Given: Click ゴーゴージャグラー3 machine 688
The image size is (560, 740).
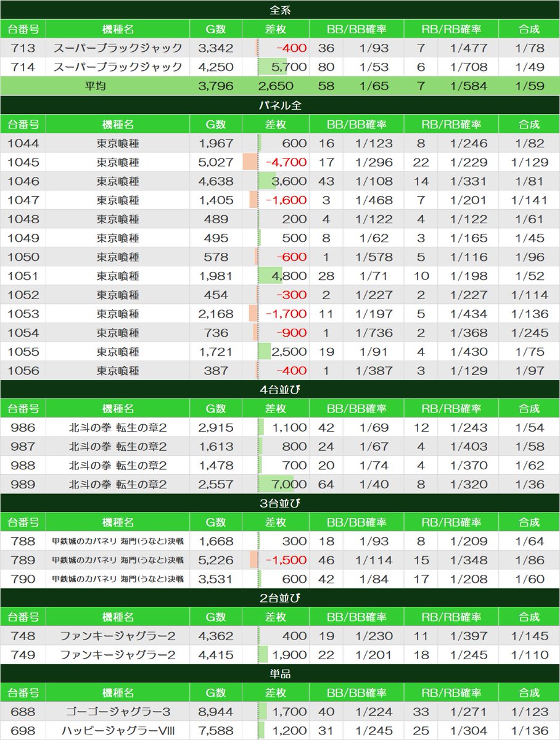Looking at the screenshot, I should [x=280, y=712].
